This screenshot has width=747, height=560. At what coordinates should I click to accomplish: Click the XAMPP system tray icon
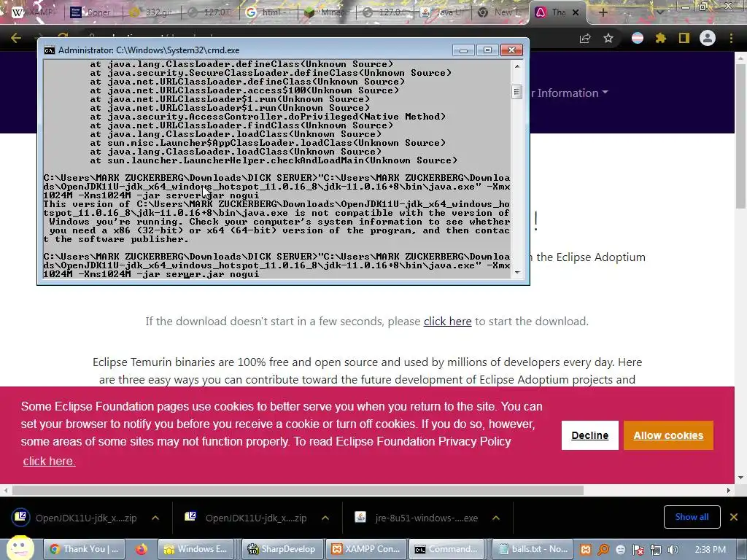(x=586, y=550)
